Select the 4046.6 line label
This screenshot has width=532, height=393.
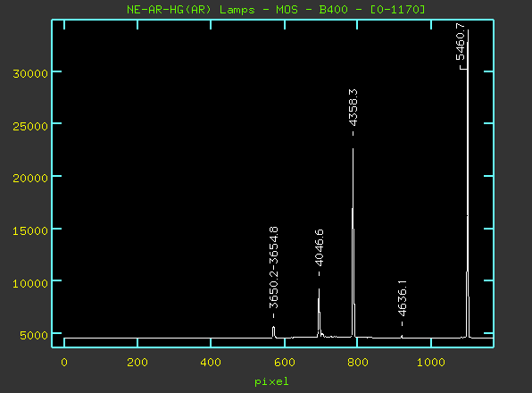pyautogui.click(x=319, y=248)
